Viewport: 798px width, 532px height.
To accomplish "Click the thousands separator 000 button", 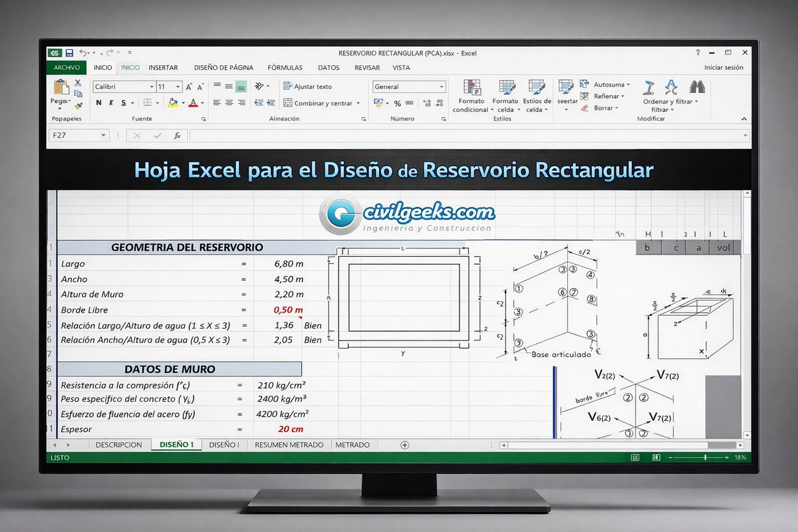I will [409, 104].
